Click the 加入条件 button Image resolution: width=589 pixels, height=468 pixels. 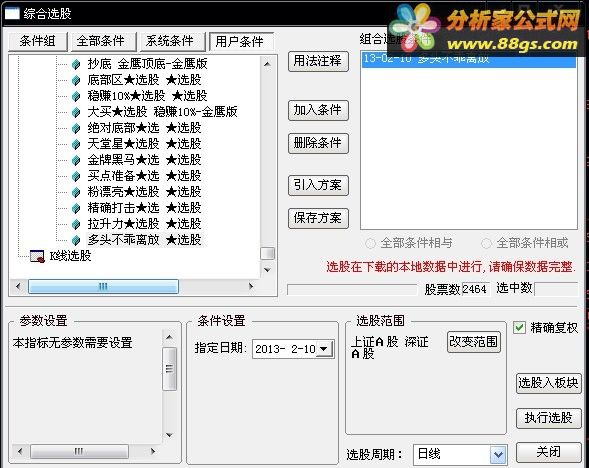(x=318, y=110)
